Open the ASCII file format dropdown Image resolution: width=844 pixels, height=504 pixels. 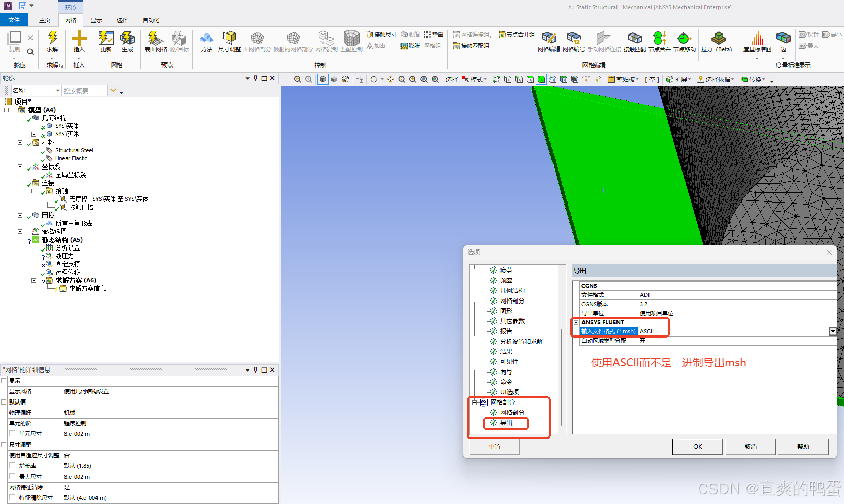pyautogui.click(x=832, y=331)
